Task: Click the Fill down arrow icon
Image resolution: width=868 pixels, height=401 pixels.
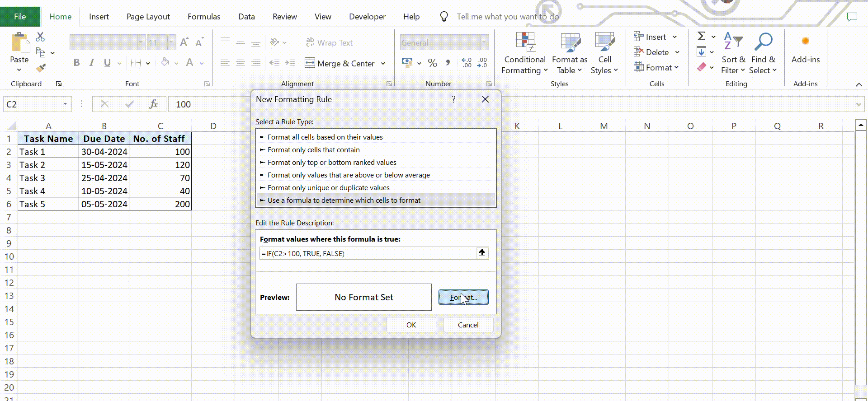Action: [x=701, y=52]
